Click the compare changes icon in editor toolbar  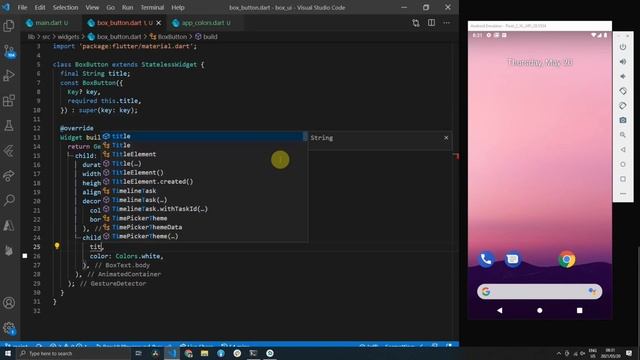tap(416, 23)
